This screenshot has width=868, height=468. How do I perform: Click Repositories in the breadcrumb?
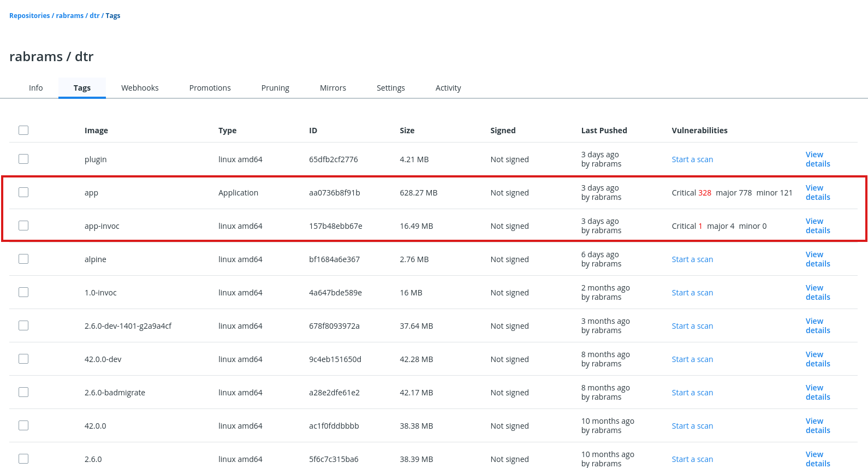click(29, 16)
